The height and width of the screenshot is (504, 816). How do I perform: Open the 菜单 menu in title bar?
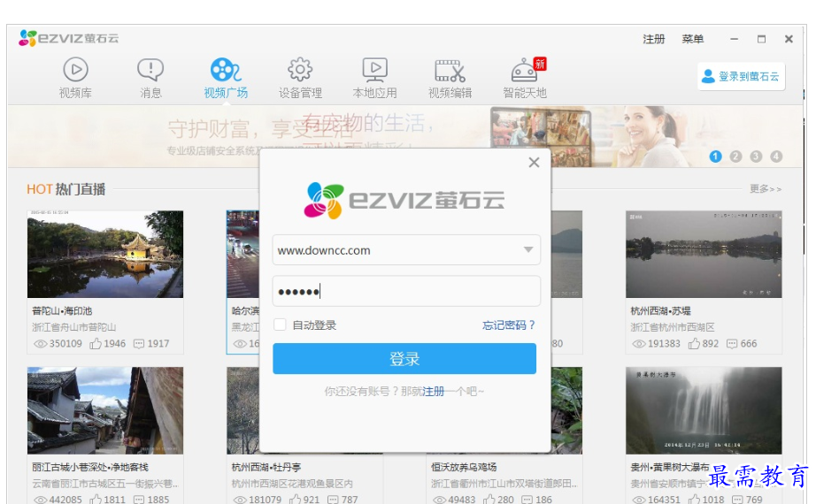point(693,39)
